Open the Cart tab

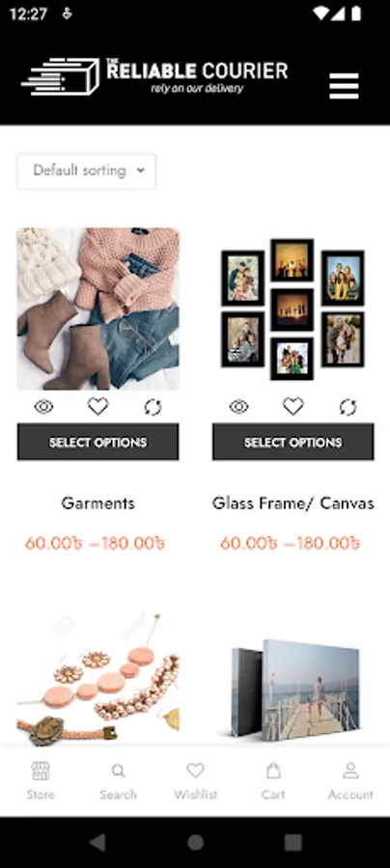pyautogui.click(x=273, y=781)
